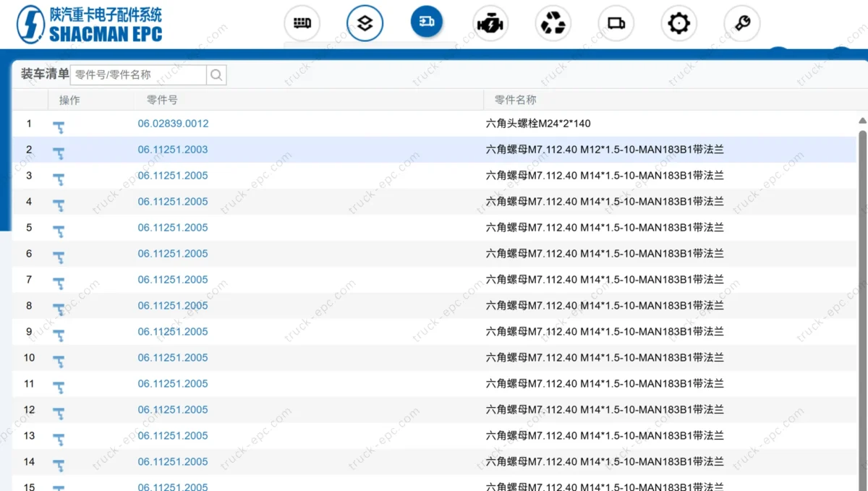Viewport: 868px width, 491px height.
Task: Click the operation icon in row 2
Action: [x=59, y=153]
